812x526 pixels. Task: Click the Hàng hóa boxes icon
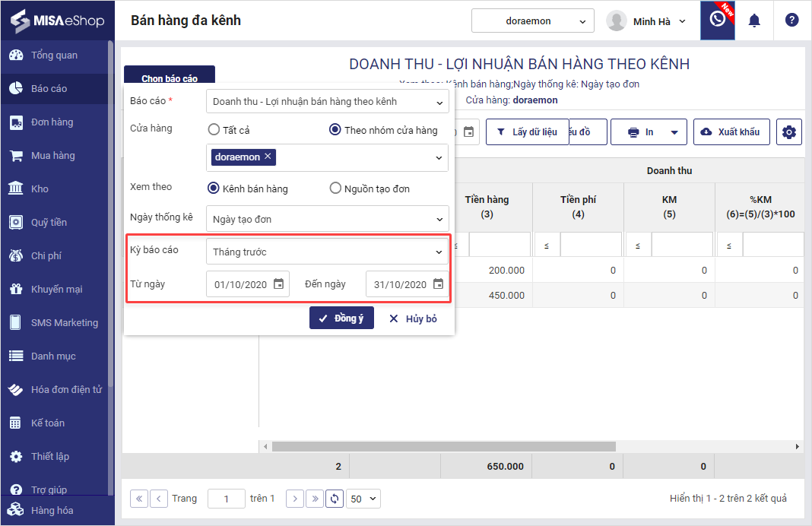[16, 510]
